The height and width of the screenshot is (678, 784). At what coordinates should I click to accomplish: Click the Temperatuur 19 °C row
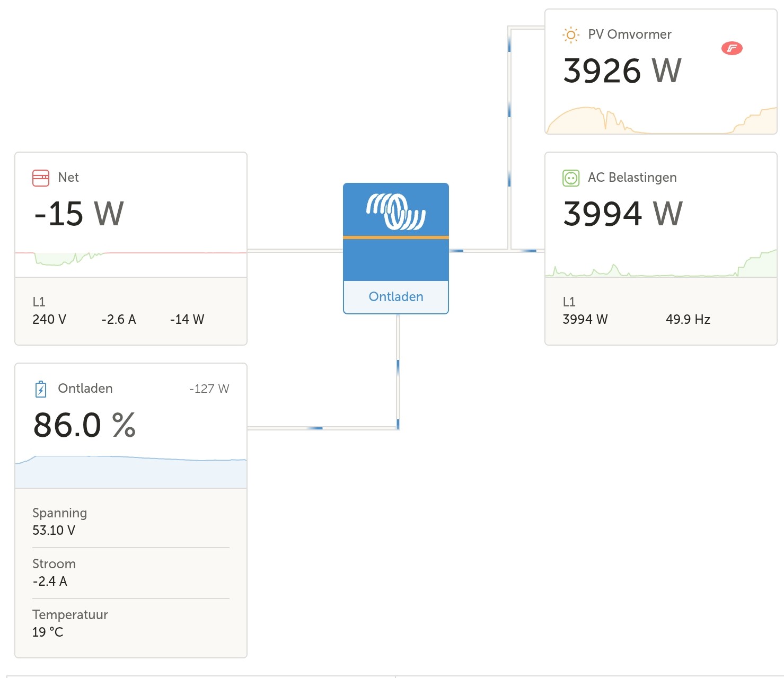(x=131, y=623)
